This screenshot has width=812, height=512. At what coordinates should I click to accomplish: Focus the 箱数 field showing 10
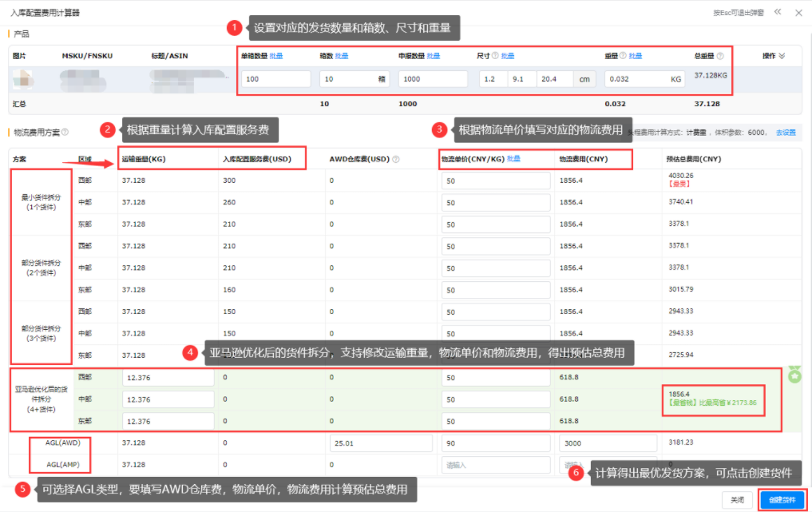355,79
